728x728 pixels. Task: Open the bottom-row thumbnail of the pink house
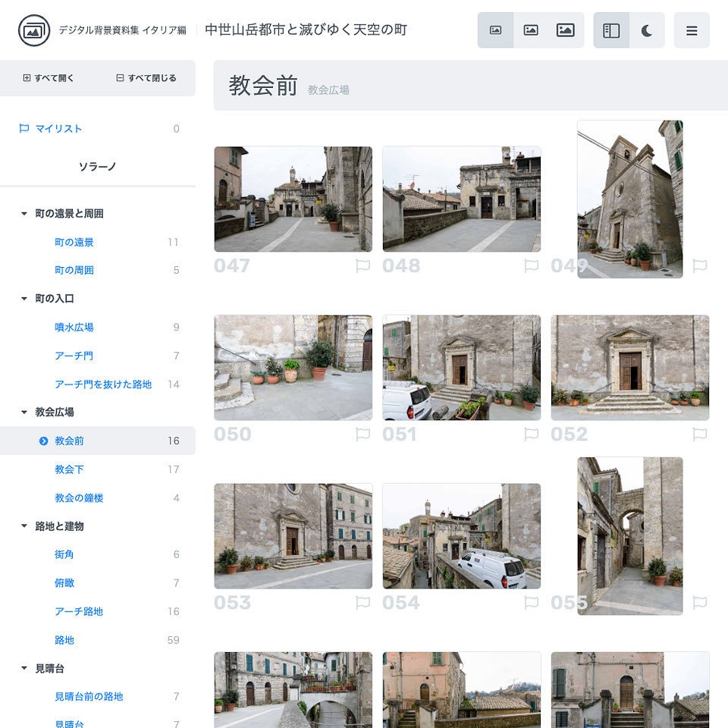click(x=462, y=690)
